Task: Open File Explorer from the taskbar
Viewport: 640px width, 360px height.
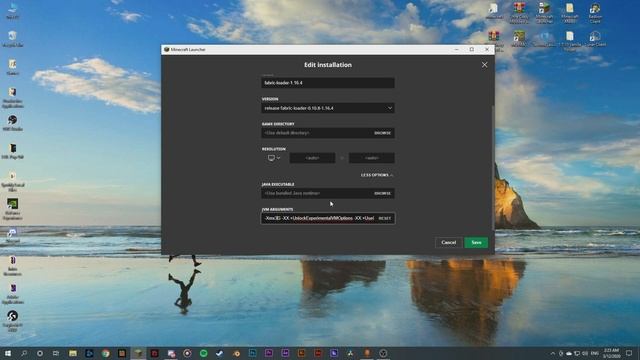Action: [73, 353]
